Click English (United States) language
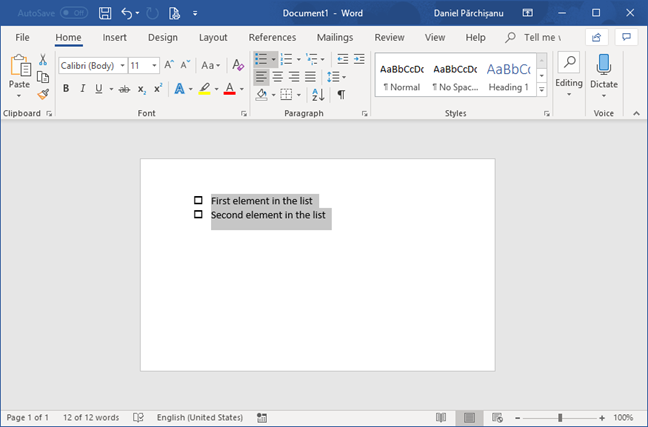Viewport: 648px width, 427px height. [x=200, y=417]
